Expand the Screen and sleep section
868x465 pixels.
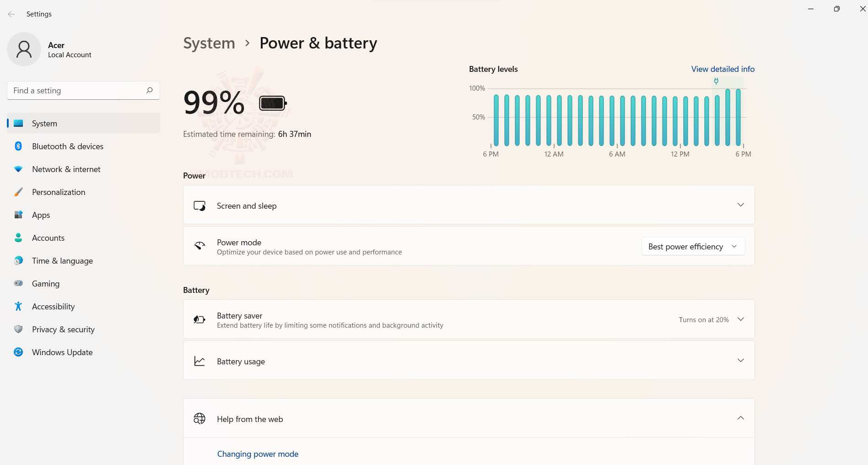(740, 205)
